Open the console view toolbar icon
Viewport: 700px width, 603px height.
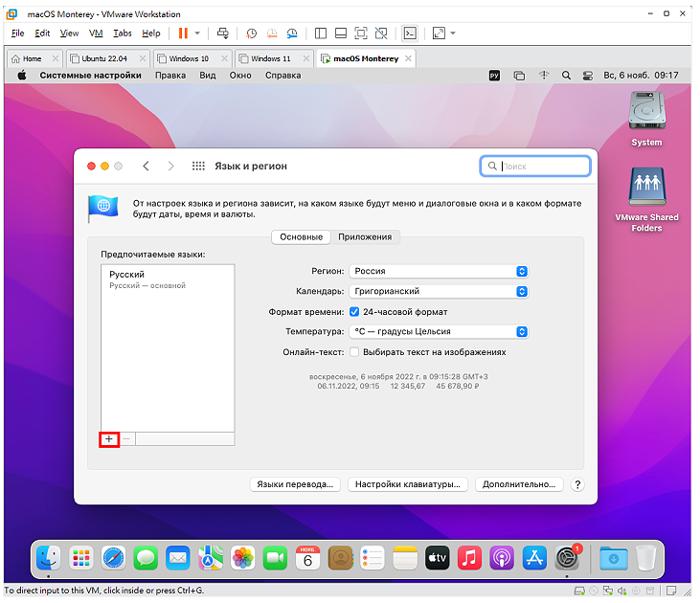410,33
